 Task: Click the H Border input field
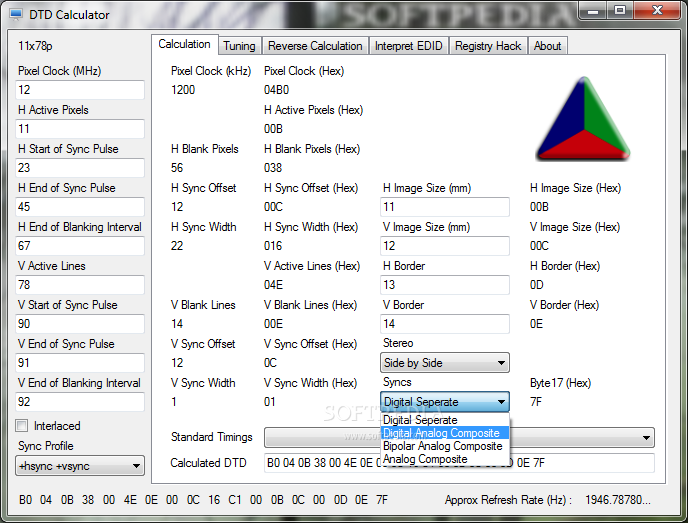click(x=445, y=285)
